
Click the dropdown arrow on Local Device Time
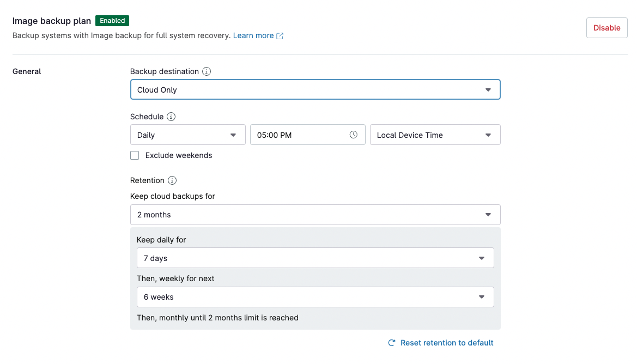488,135
